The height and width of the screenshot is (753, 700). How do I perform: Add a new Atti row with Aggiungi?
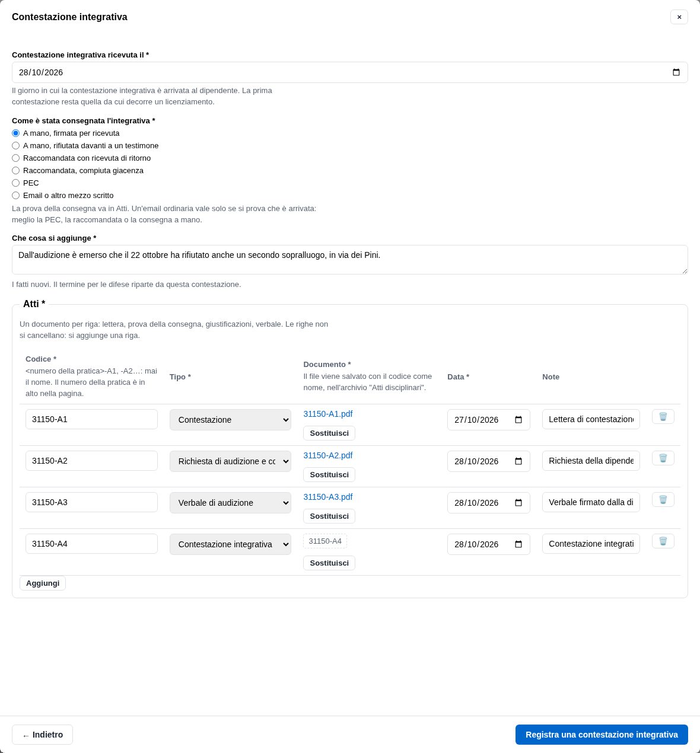[43, 583]
